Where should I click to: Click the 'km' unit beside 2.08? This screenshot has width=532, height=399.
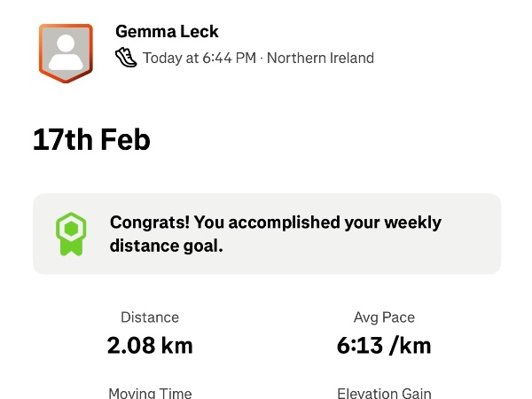[x=176, y=345]
